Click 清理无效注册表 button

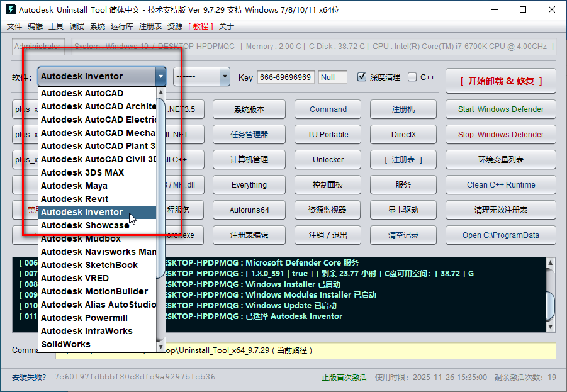point(501,210)
